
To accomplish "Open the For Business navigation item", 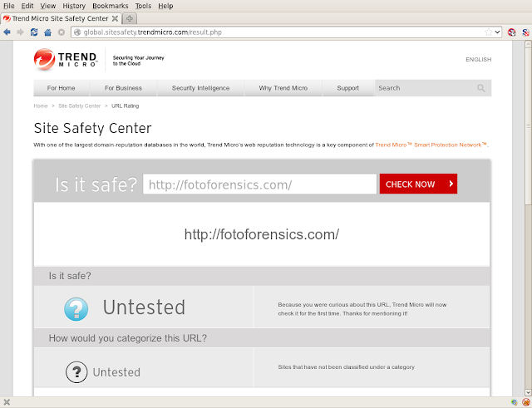I will point(123,88).
